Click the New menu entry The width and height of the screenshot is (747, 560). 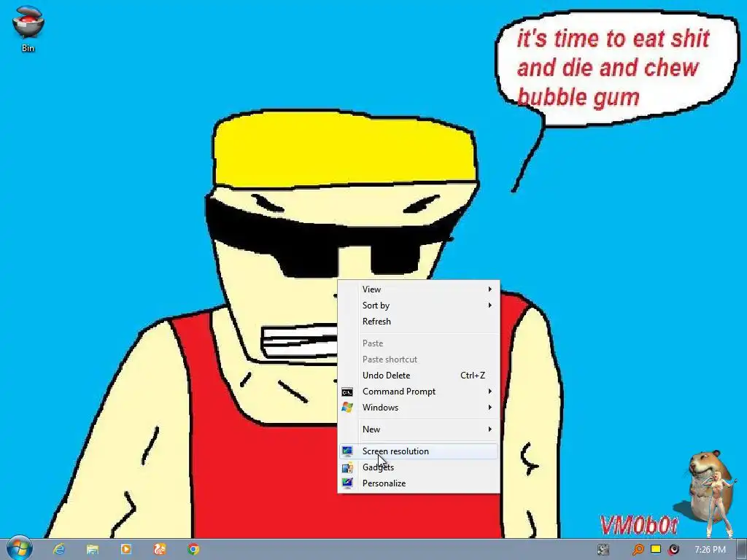click(x=419, y=429)
